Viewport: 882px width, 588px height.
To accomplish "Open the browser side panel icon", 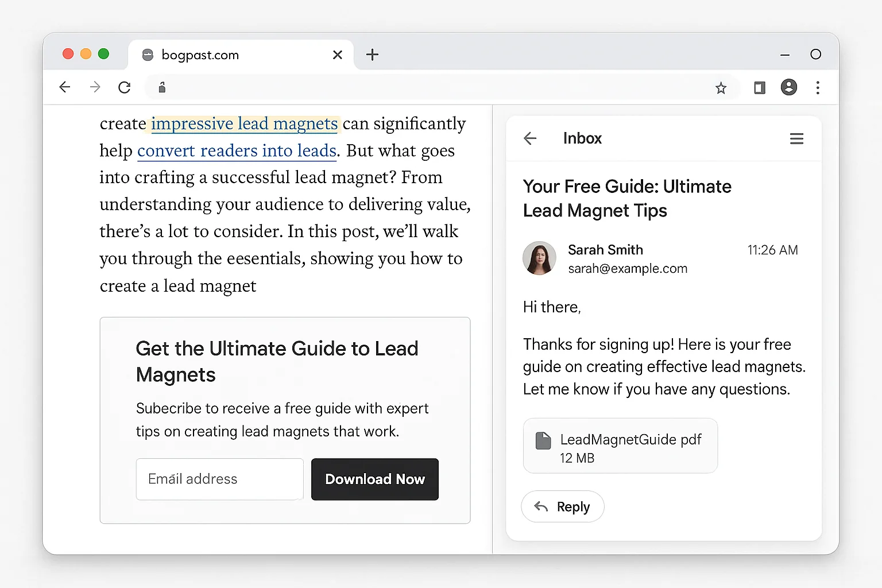I will coord(759,87).
